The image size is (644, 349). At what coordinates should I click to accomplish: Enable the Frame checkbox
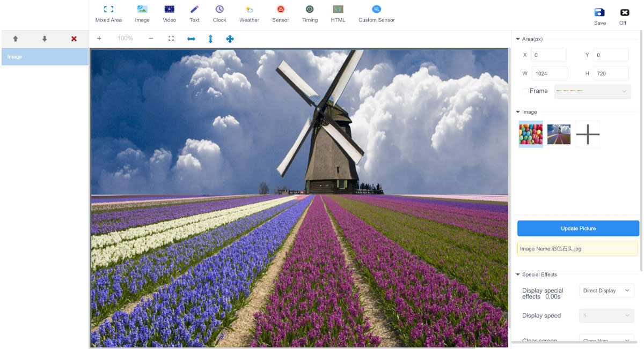pyautogui.click(x=525, y=91)
